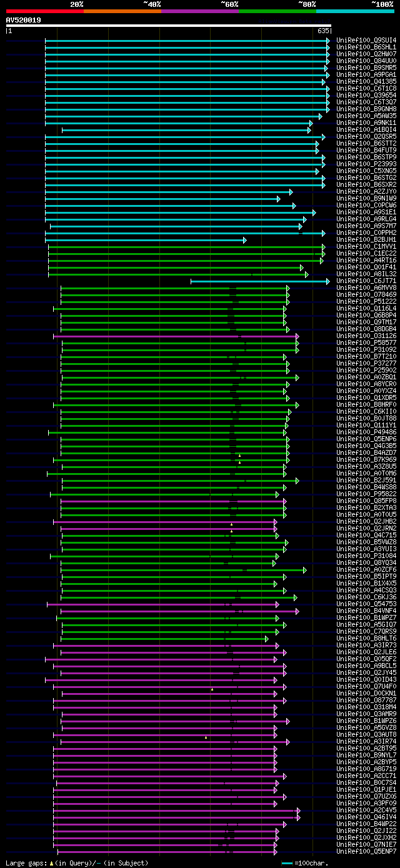
Task: Select the UniRef100_B9GNH8 entry
Action: (366, 109)
